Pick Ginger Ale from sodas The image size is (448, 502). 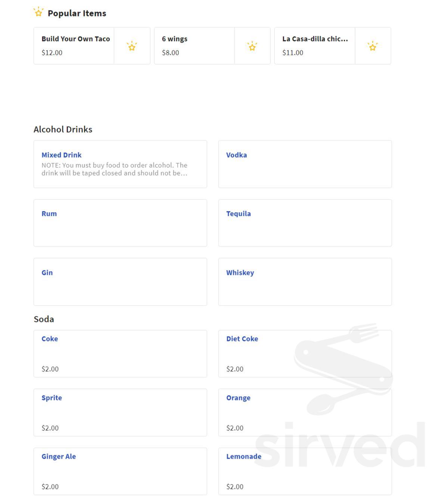point(59,456)
